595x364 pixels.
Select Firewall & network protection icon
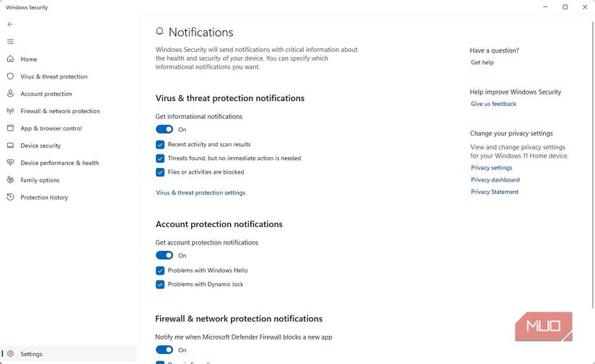coord(10,111)
